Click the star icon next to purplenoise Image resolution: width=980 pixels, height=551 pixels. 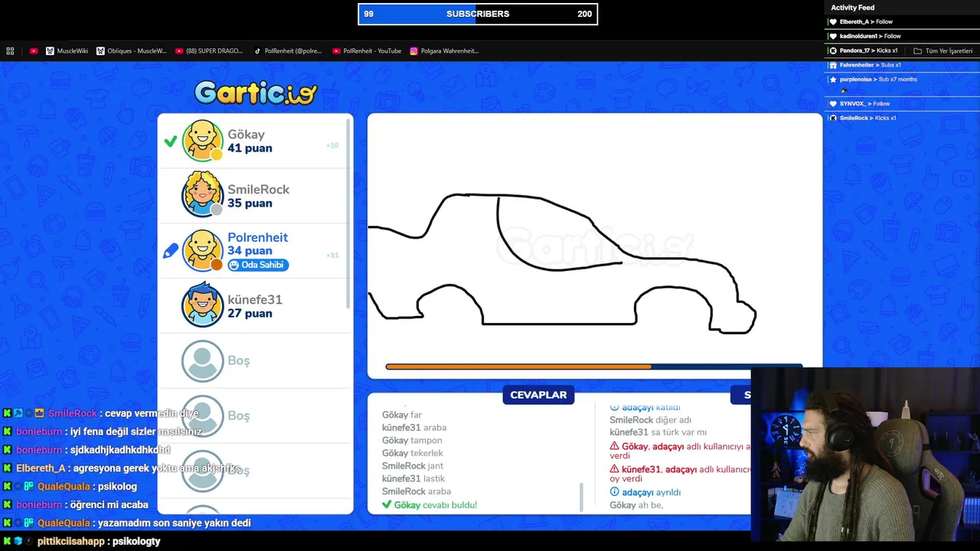tap(834, 80)
